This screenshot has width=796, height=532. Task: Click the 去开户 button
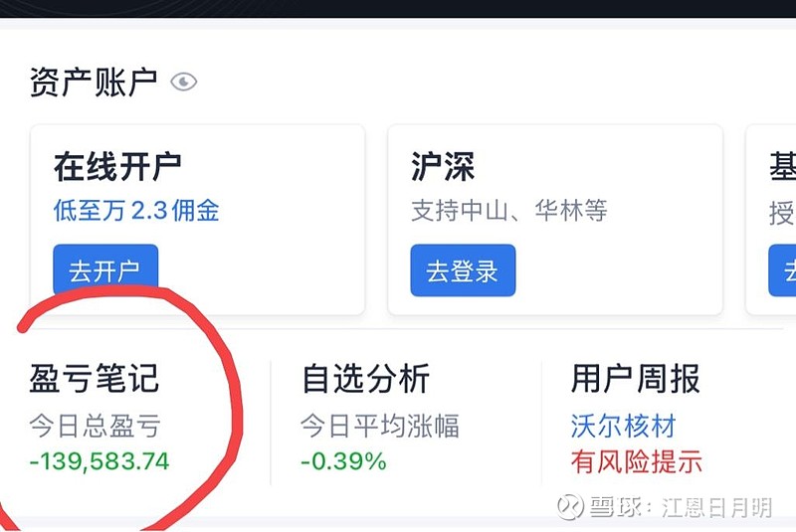tap(105, 270)
